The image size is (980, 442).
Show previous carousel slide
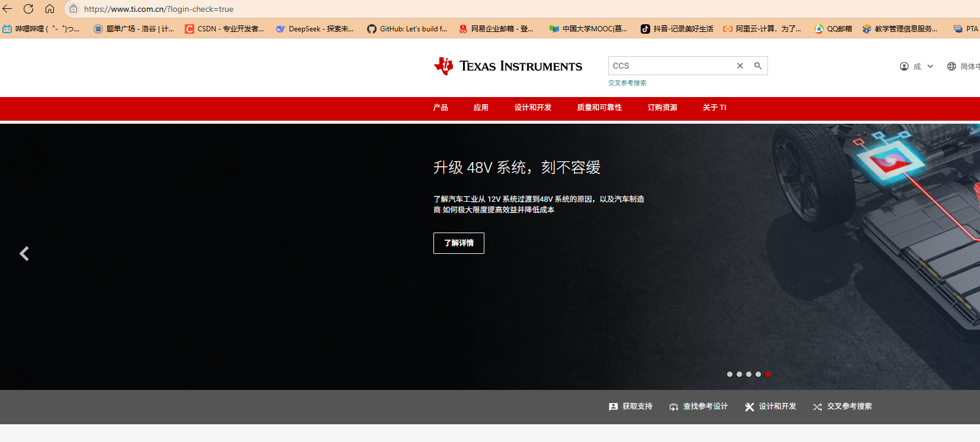24,254
